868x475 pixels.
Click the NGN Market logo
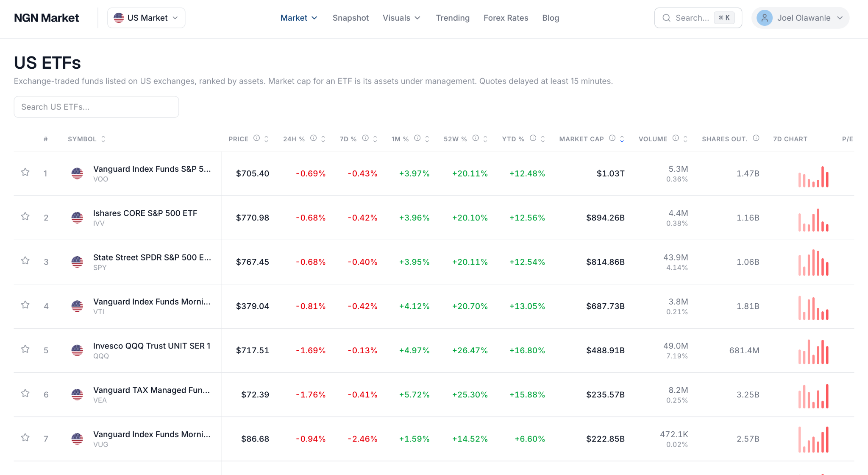47,18
